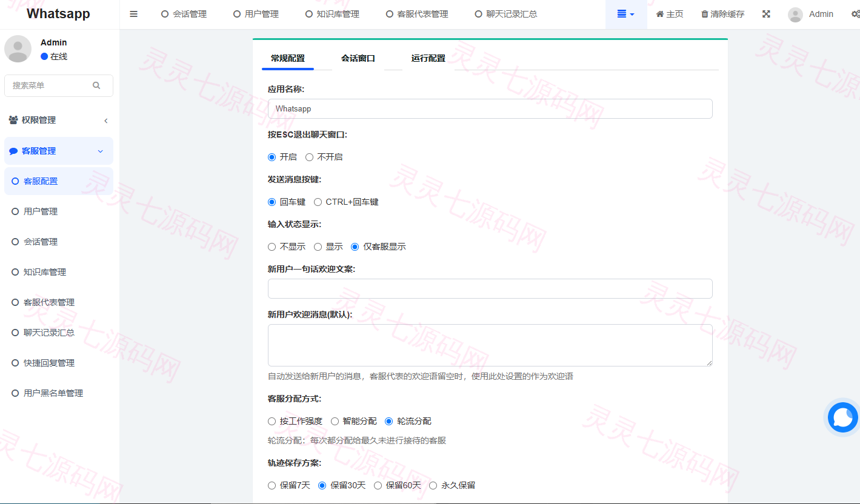The image size is (860, 504).
Task: Open 客服代表管理 tab in top bar
Action: pyautogui.click(x=417, y=14)
